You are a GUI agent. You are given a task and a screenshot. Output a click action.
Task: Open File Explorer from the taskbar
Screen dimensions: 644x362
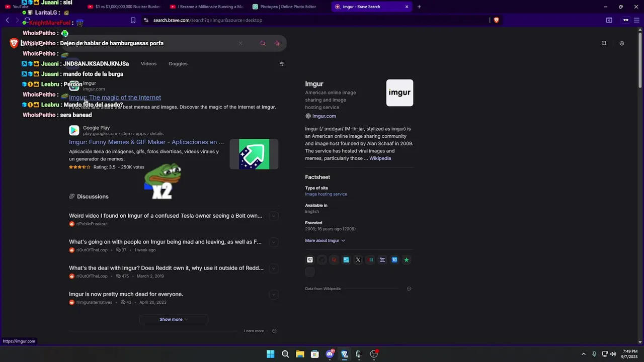click(x=300, y=354)
